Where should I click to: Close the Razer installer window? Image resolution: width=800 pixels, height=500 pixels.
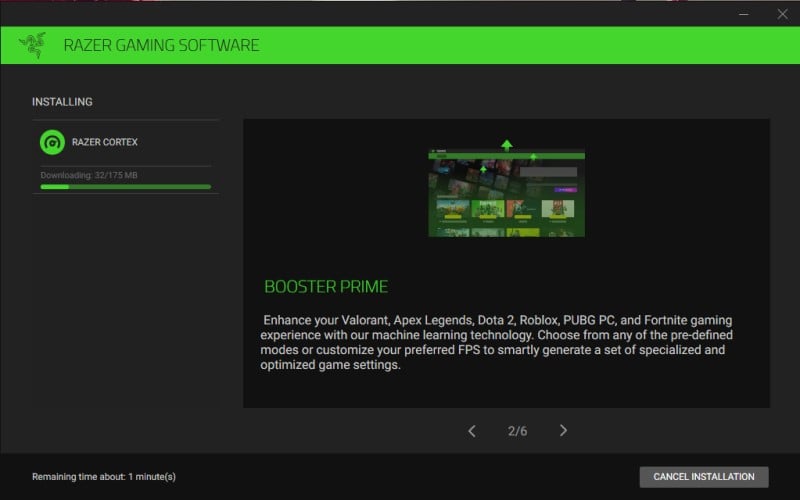tap(783, 14)
